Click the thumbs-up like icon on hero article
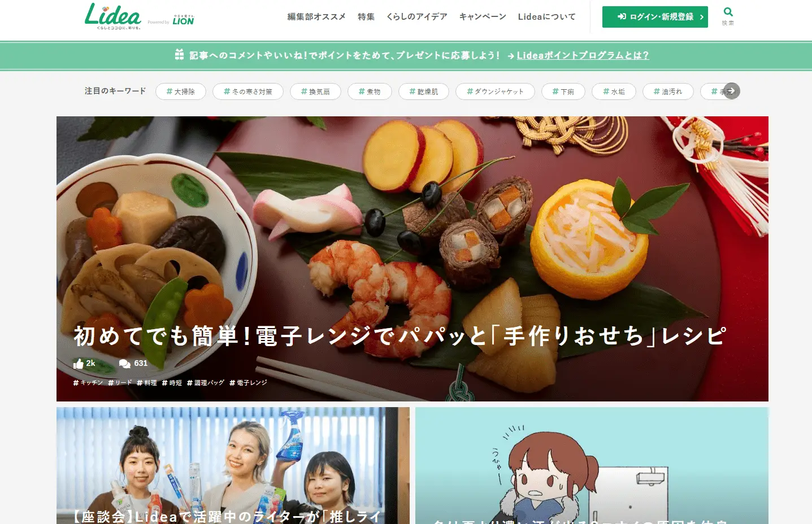 tap(79, 364)
